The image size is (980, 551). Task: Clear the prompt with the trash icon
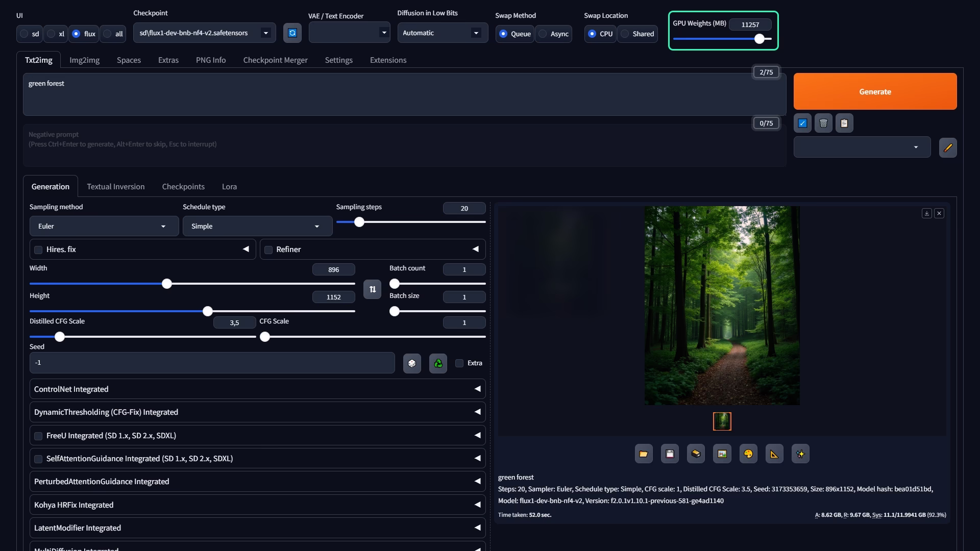pyautogui.click(x=823, y=123)
